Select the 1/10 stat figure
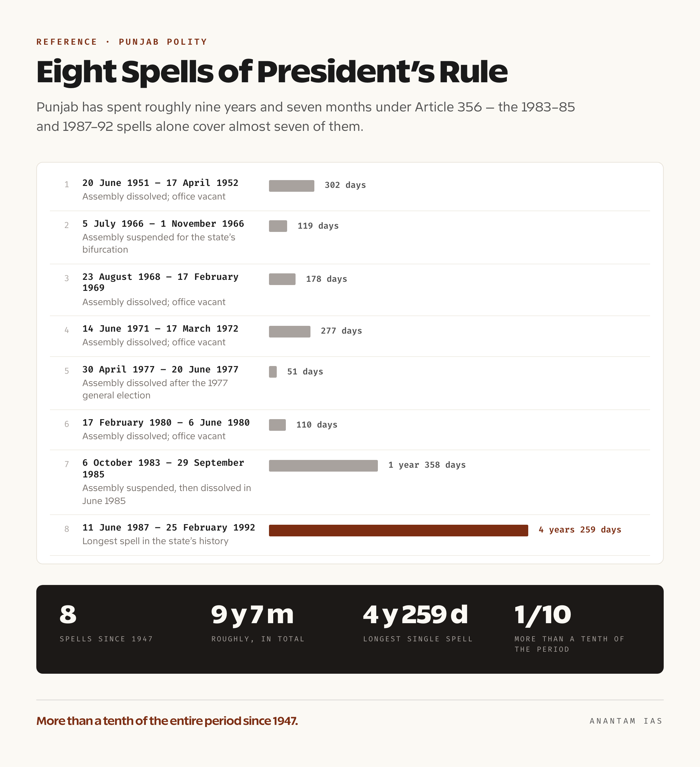This screenshot has width=700, height=767. pyautogui.click(x=543, y=615)
